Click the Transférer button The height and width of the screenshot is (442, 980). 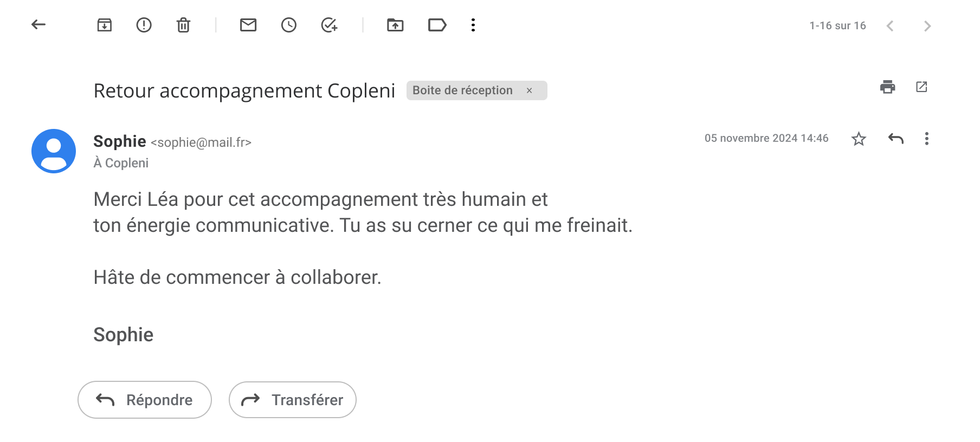click(293, 400)
